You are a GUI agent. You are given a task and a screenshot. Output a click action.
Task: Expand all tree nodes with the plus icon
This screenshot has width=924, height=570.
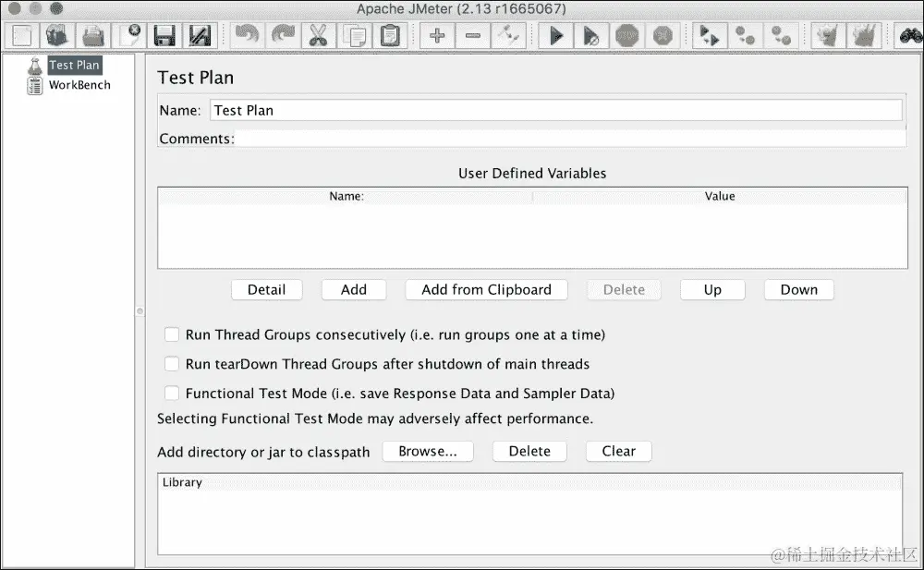click(x=437, y=35)
